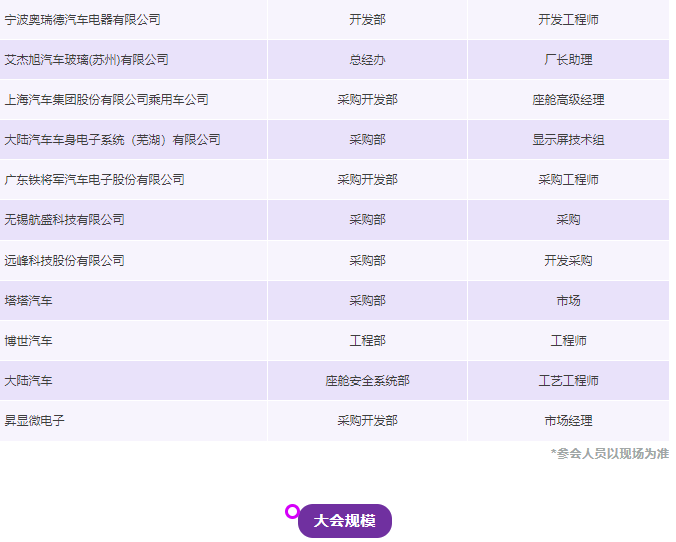Image resolution: width=676 pixels, height=542 pixels.
Task: Click 采购开发部 in 广东铁将军 row
Action: click(367, 180)
